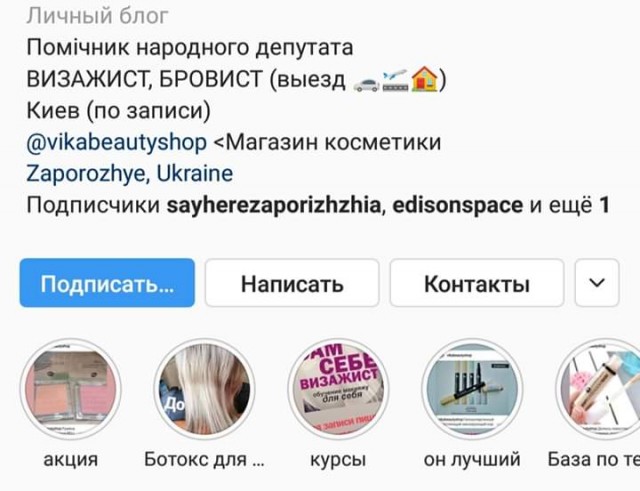Expand suggested accounts with chevron button
640x491 pixels.
pyautogui.click(x=597, y=282)
